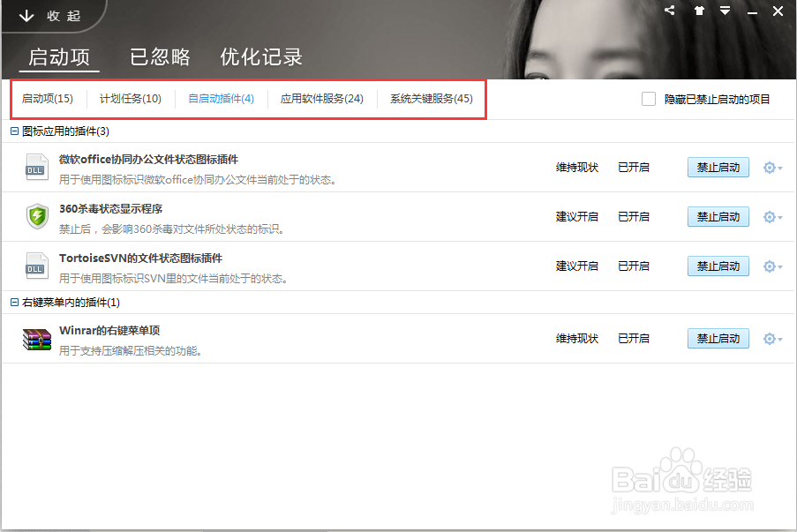The height and width of the screenshot is (532, 797).
Task: Click description 用于支持压缩解压相关的功能
Action: point(132,351)
